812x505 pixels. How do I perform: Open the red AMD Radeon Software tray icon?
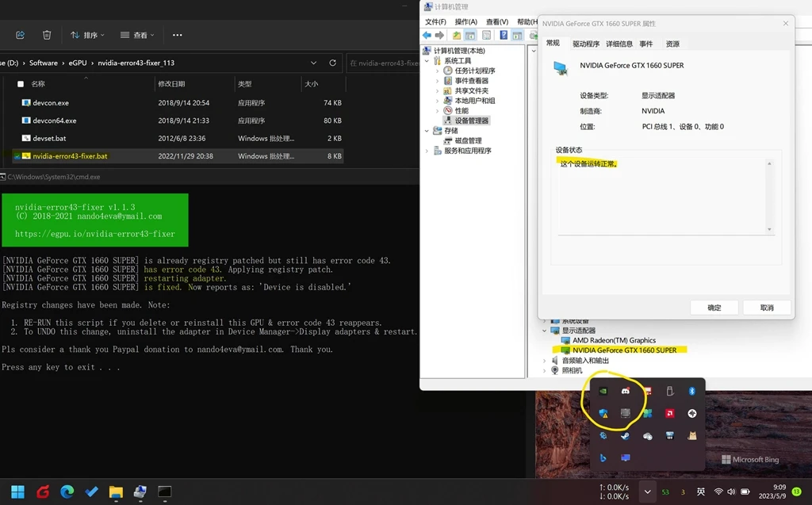669,413
